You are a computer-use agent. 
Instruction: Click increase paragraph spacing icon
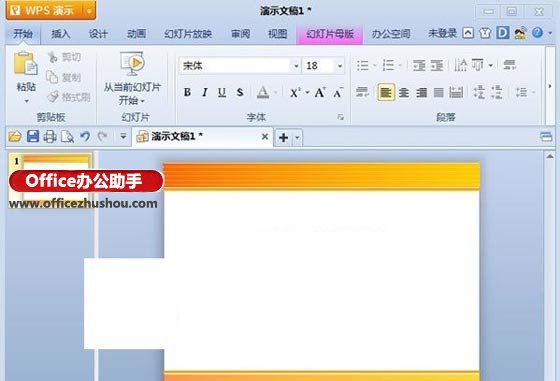click(x=479, y=92)
